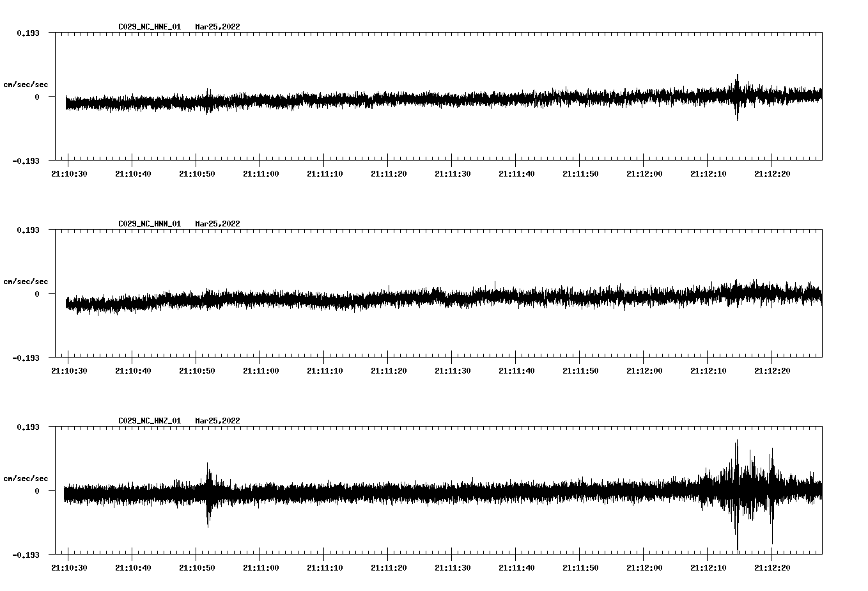Click the 0.193 upper limit on the HNE plot
Screen dimensions: 868x591
pos(28,33)
